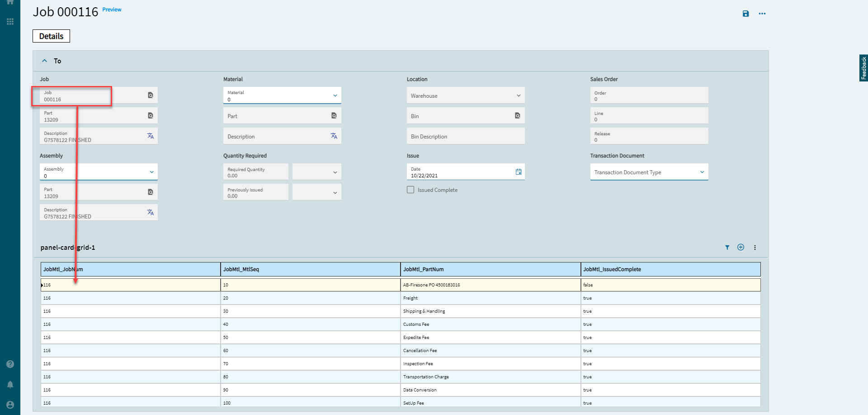Expand the Warehouse dropdown

coord(518,95)
